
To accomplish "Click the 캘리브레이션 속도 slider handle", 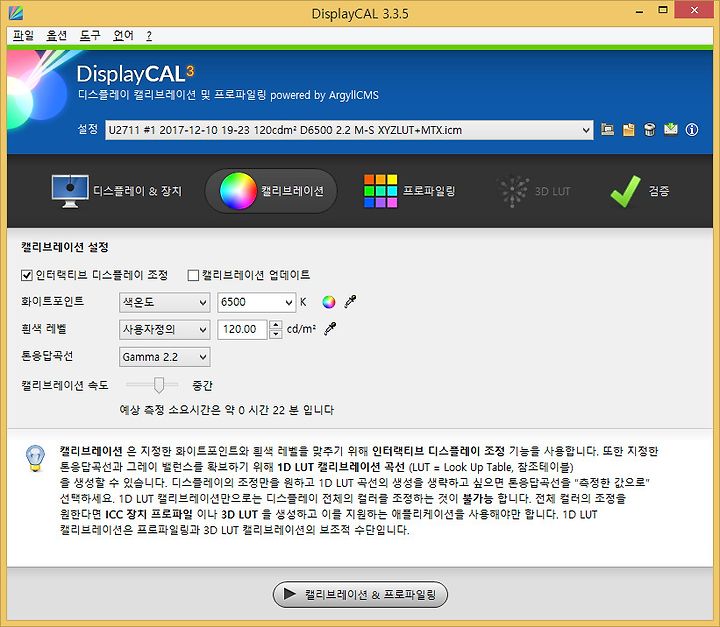I will (x=159, y=385).
